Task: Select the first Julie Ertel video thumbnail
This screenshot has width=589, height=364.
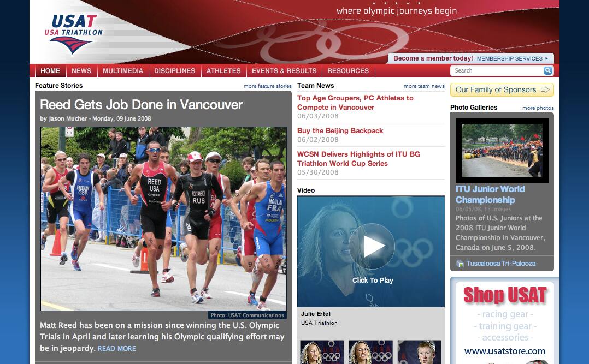Action: (x=322, y=352)
